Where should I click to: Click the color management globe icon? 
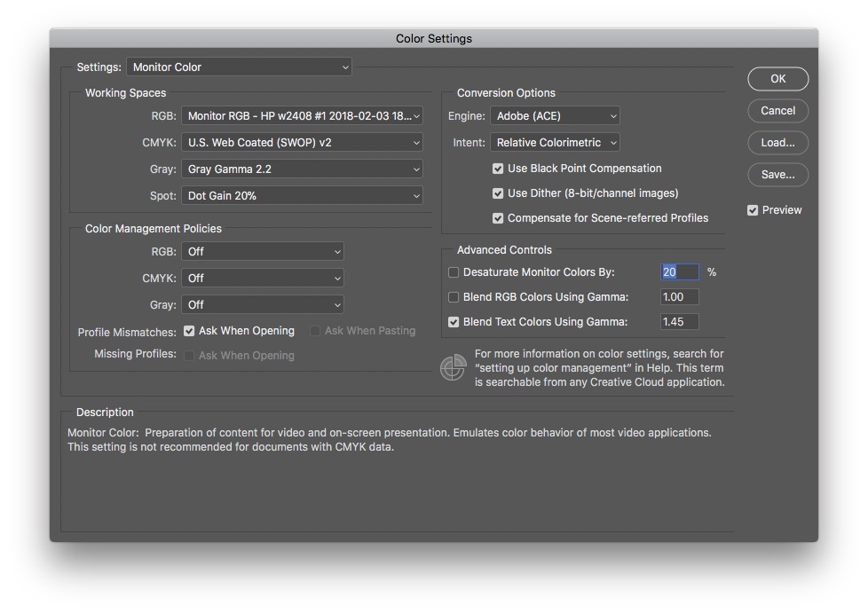[x=454, y=367]
